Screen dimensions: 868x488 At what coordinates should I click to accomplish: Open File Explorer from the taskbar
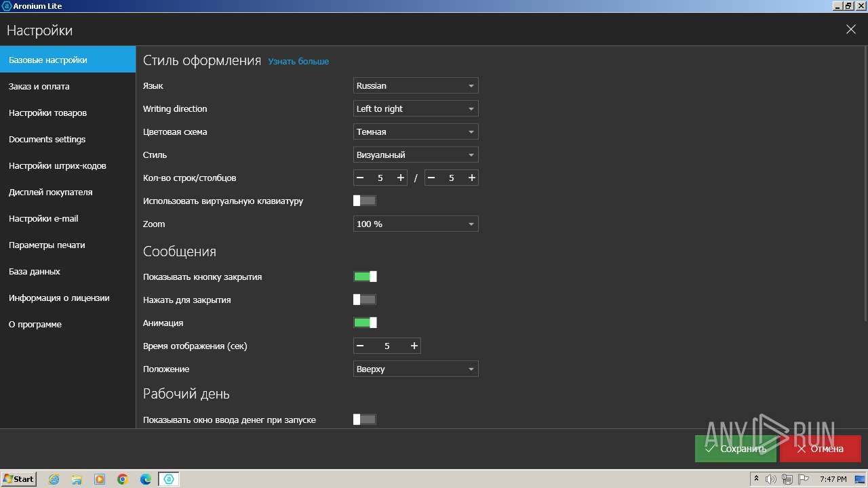click(77, 479)
